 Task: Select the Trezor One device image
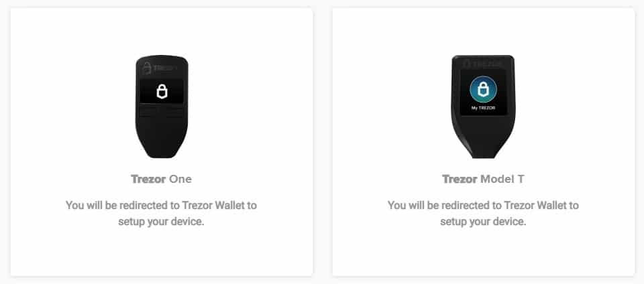pos(162,106)
